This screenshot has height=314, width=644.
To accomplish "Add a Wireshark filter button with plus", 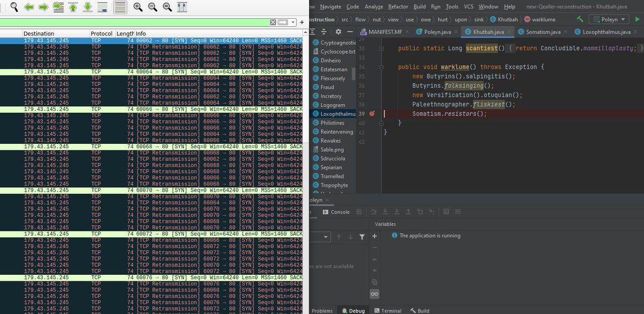I will (302, 22).
